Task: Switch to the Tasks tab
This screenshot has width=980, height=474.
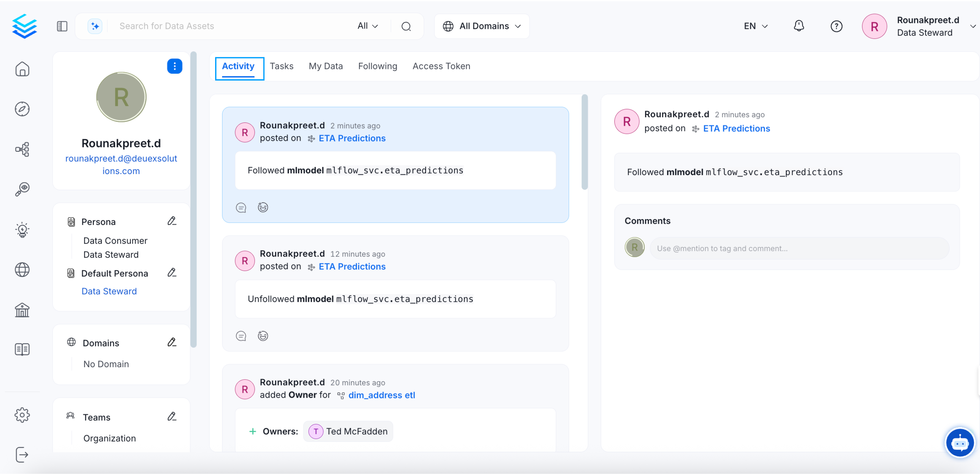Action: pyautogui.click(x=281, y=66)
